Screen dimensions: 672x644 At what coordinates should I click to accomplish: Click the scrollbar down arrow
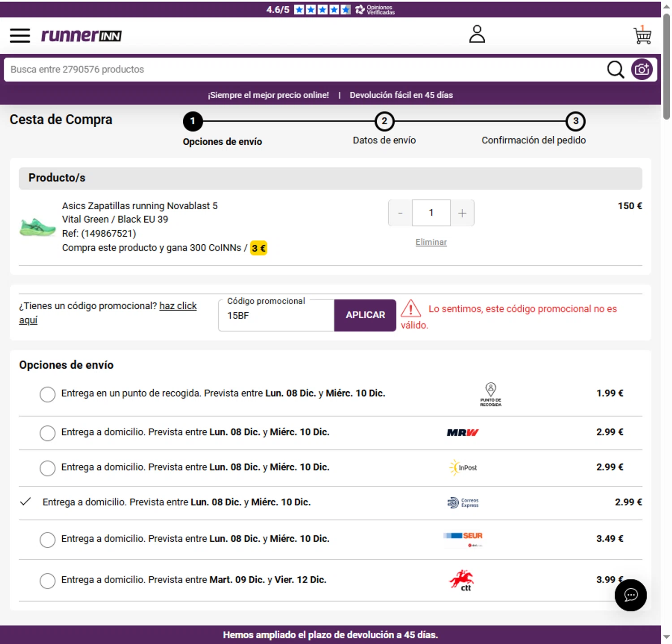(667, 637)
